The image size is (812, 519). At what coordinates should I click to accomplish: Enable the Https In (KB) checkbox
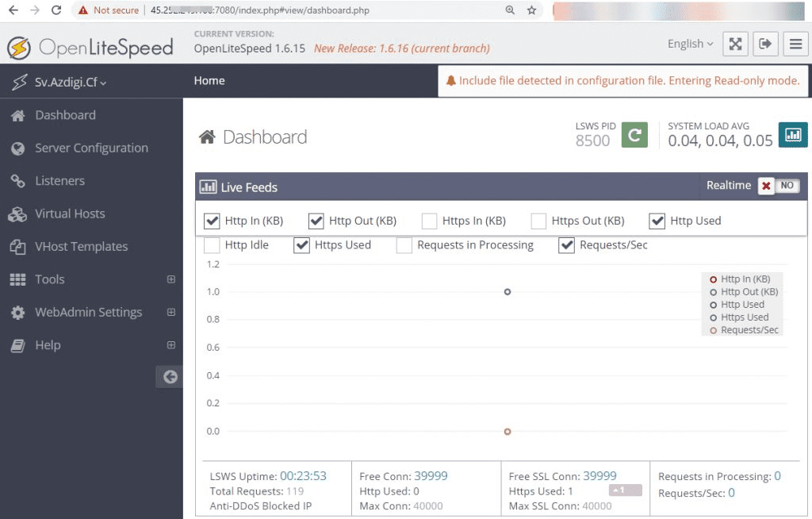pyautogui.click(x=429, y=221)
